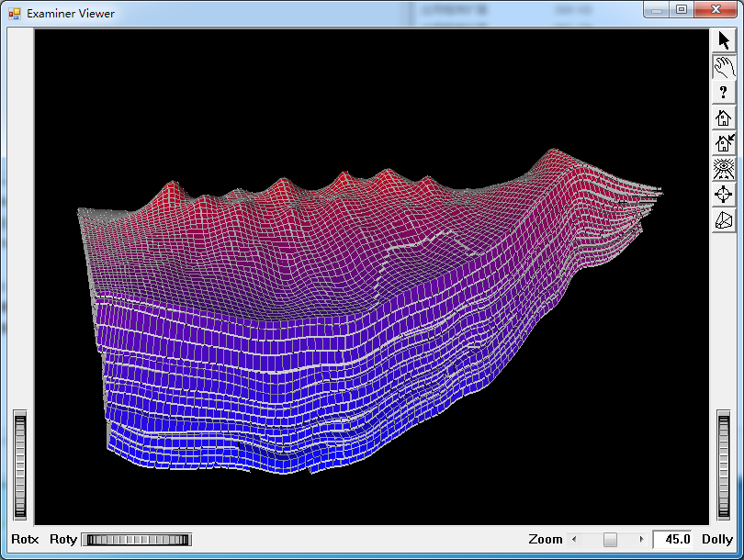Click the Zoom slider thumb
The width and height of the screenshot is (744, 560).
pos(610,540)
